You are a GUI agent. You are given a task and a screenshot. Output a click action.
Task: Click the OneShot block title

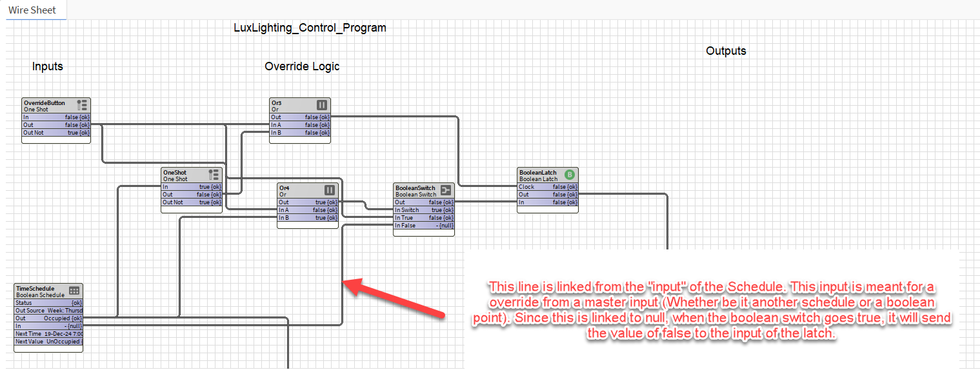click(x=175, y=173)
